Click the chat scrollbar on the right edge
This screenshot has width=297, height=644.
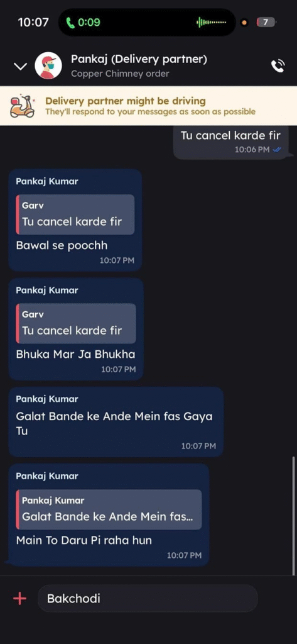293,516
